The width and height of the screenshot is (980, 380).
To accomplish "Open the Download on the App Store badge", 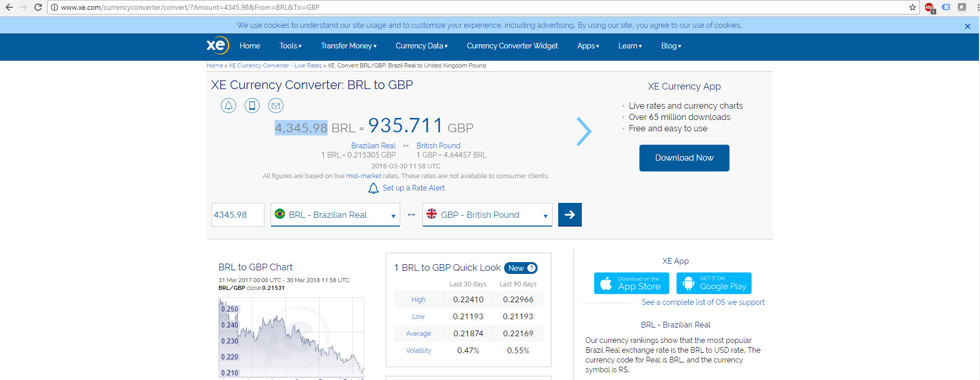I will click(632, 283).
